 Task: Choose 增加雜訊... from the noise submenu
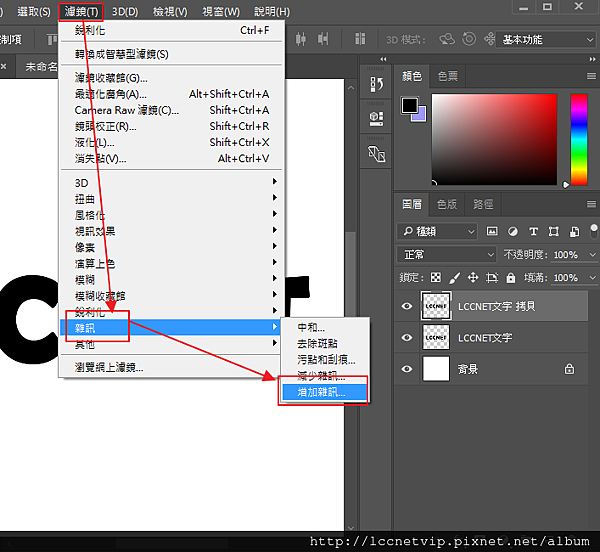point(325,392)
